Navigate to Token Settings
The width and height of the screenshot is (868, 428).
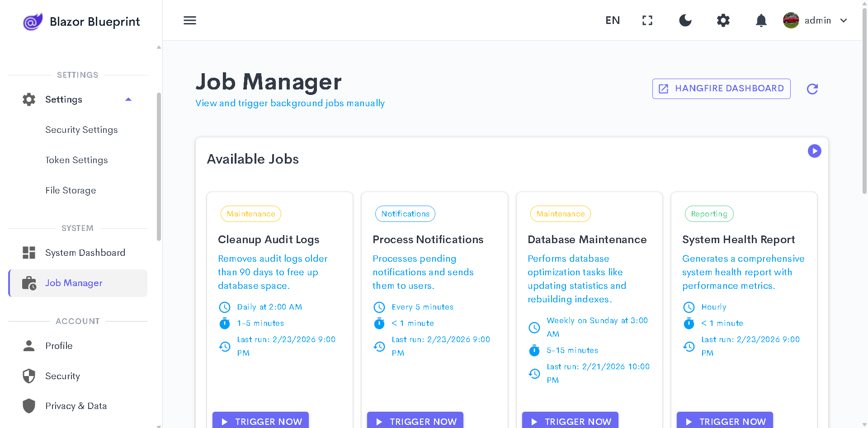[x=76, y=160]
